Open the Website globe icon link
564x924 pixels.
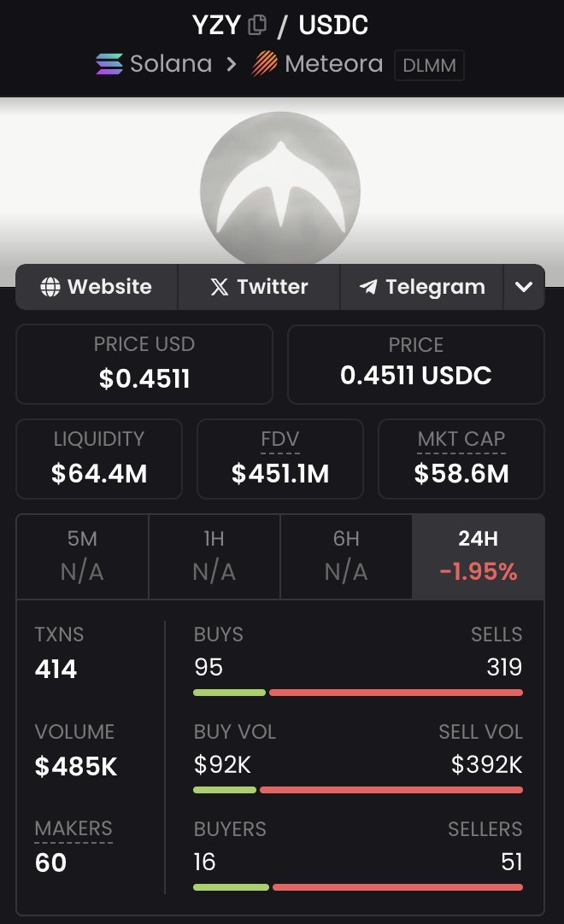tap(50, 287)
